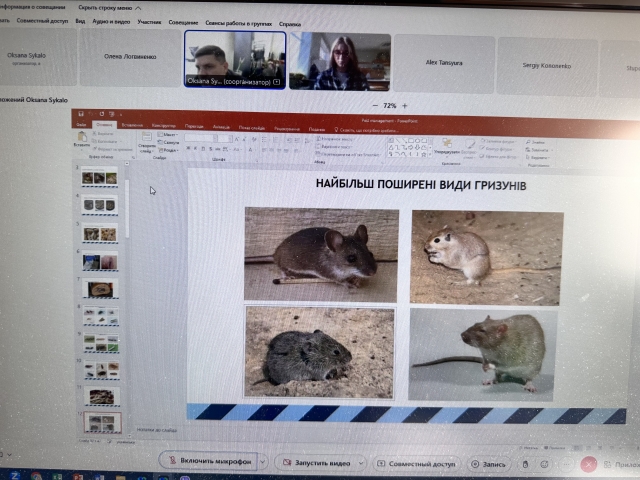640x480 pixels.
Task: Click the Запись (Record) button
Action: [x=488, y=464]
